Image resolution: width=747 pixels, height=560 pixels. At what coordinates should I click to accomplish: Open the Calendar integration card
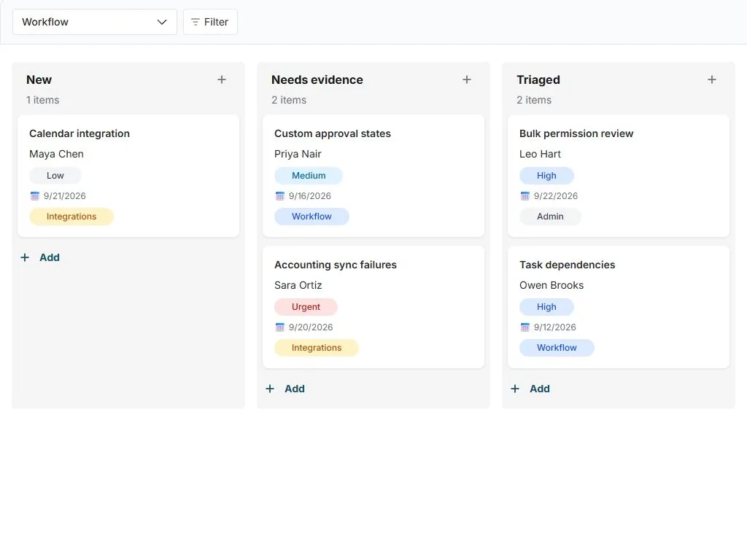click(x=128, y=176)
